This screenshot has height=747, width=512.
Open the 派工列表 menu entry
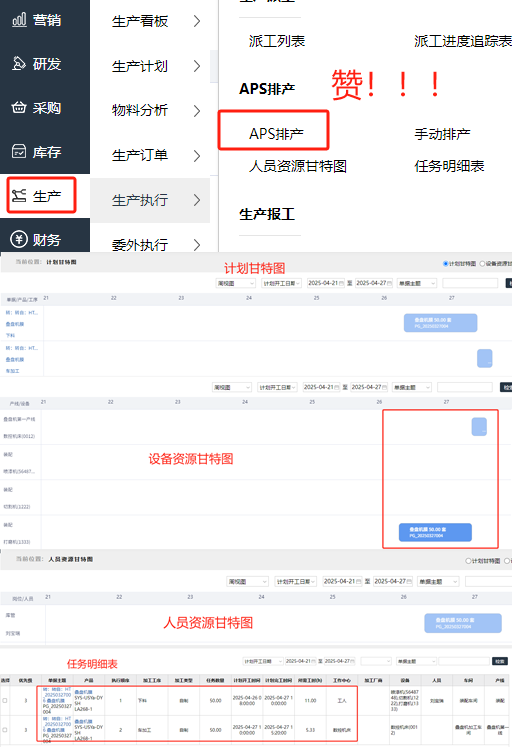(x=277, y=41)
